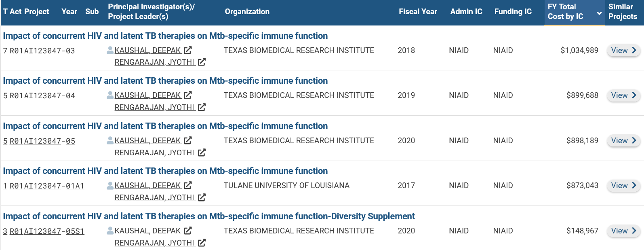644x250 pixels.
Task: Open the Diversity Supplement project title link
Action: (x=209, y=216)
